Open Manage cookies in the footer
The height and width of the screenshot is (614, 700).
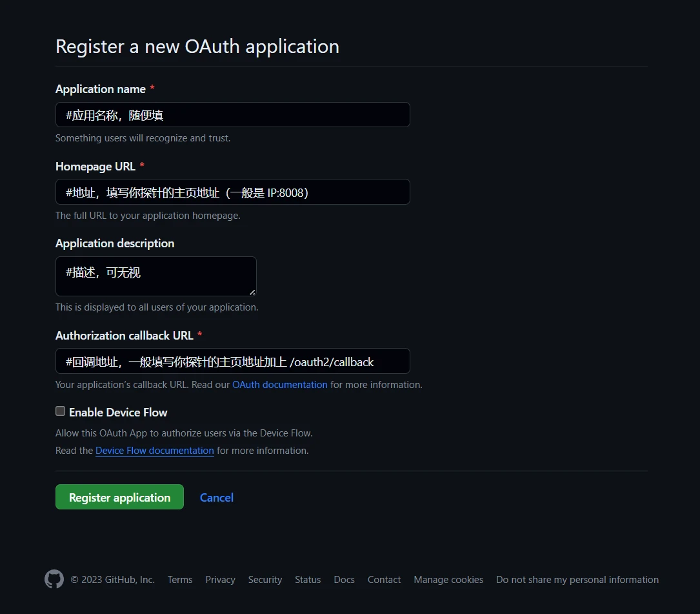448,580
